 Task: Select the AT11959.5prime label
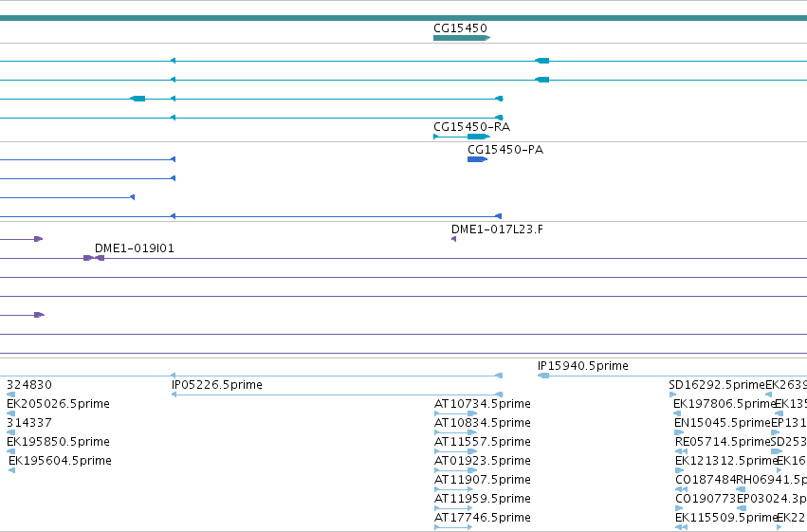(x=483, y=499)
